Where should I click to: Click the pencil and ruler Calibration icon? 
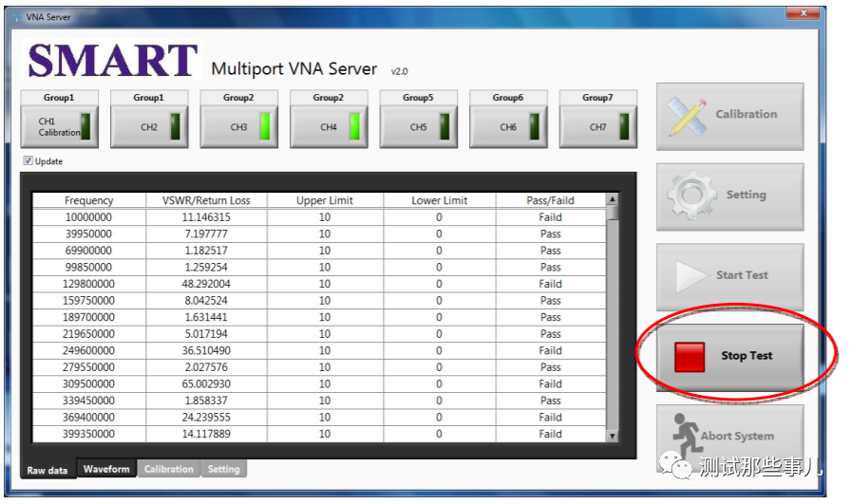687,116
